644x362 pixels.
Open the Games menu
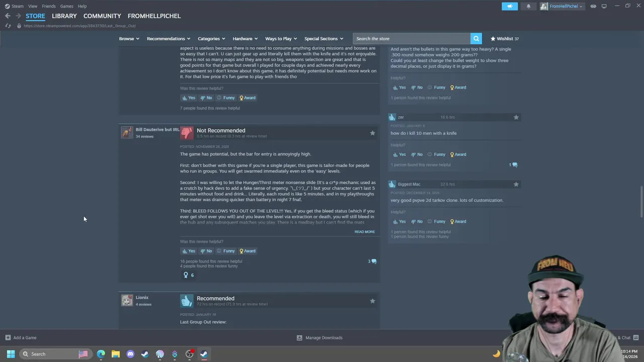click(66, 6)
